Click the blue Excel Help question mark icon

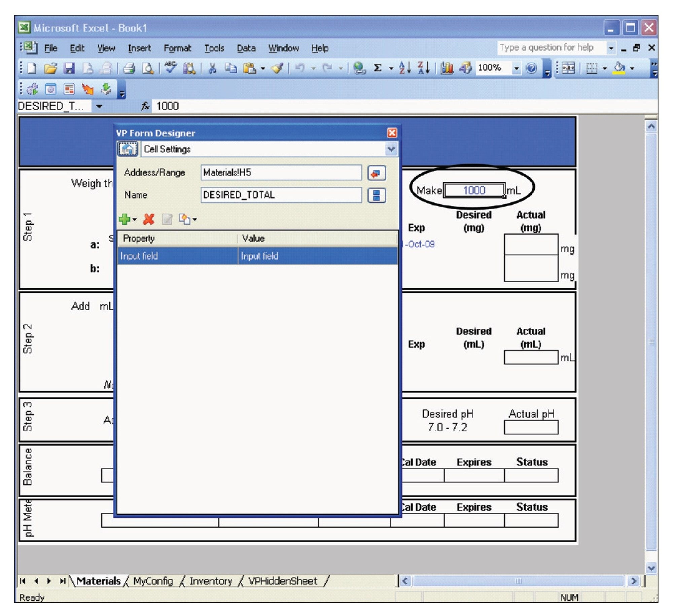coord(531,68)
